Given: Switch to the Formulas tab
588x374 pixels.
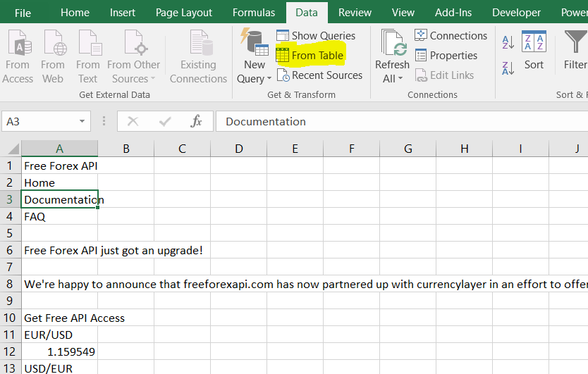Looking at the screenshot, I should [254, 13].
